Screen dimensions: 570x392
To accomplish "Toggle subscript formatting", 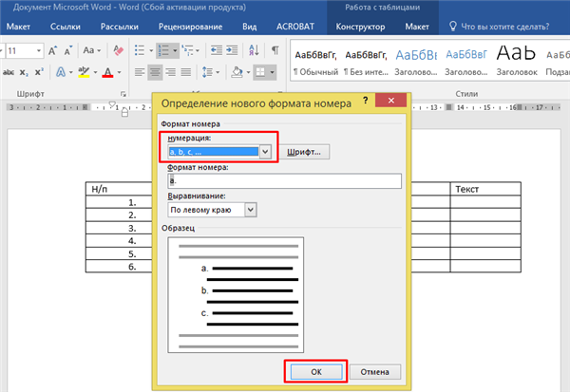I will pos(24,72).
